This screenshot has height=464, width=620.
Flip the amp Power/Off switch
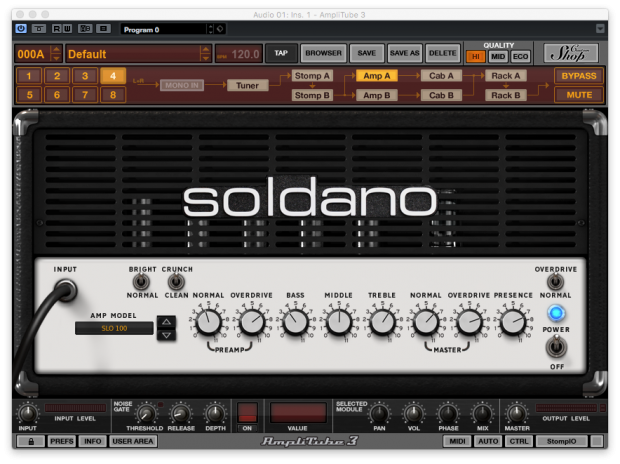click(x=556, y=347)
